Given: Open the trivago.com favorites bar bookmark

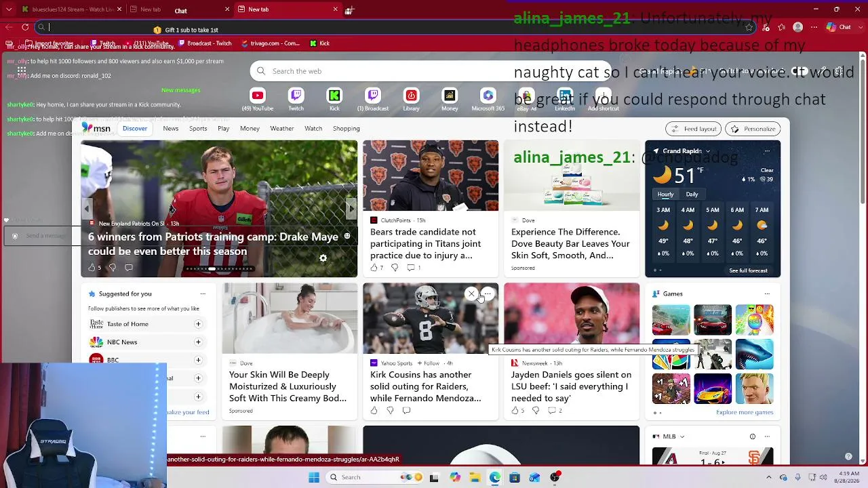Looking at the screenshot, I should (270, 43).
